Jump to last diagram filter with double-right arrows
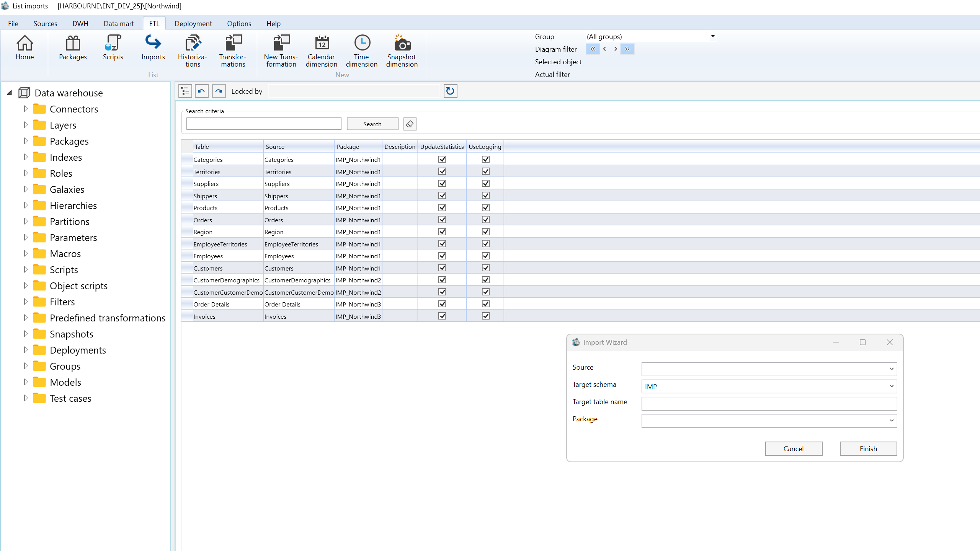This screenshot has height=551, width=980. 627,49
